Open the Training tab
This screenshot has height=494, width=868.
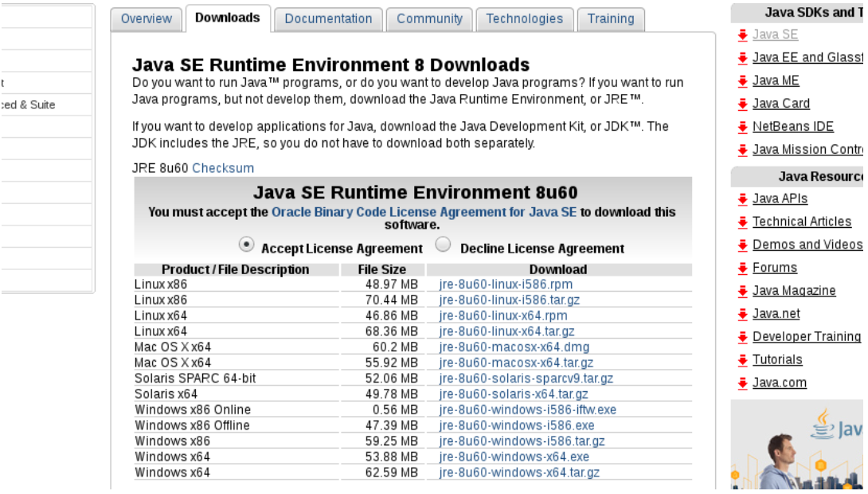611,18
